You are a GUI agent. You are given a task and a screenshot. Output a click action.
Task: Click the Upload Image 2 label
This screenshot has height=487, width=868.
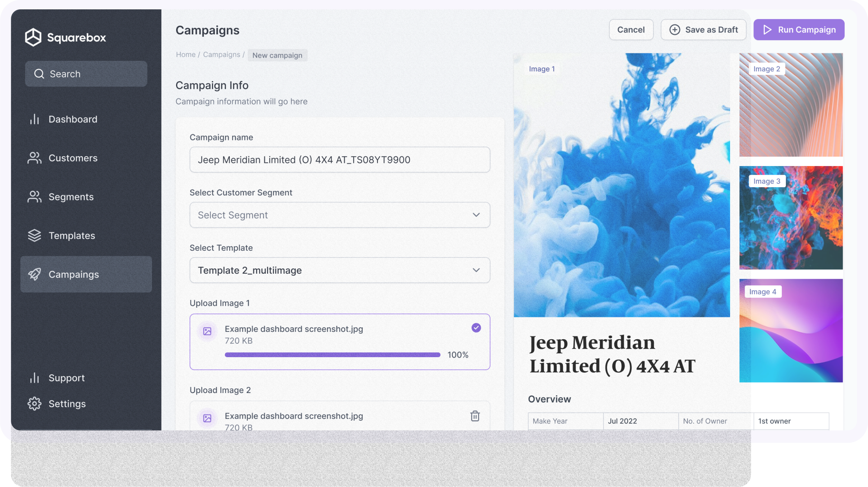coord(220,390)
